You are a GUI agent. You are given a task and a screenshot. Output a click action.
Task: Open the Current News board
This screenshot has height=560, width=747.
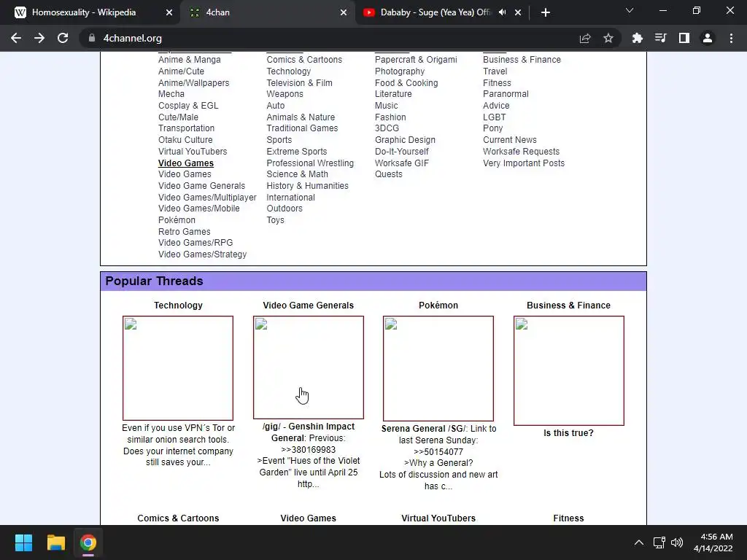(510, 139)
